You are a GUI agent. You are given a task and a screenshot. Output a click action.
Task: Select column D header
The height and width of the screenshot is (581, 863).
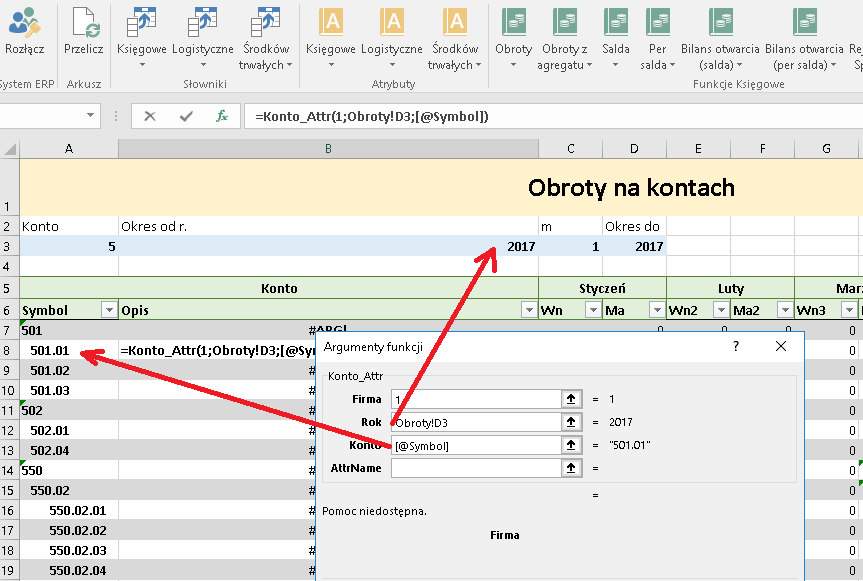pyautogui.click(x=634, y=149)
